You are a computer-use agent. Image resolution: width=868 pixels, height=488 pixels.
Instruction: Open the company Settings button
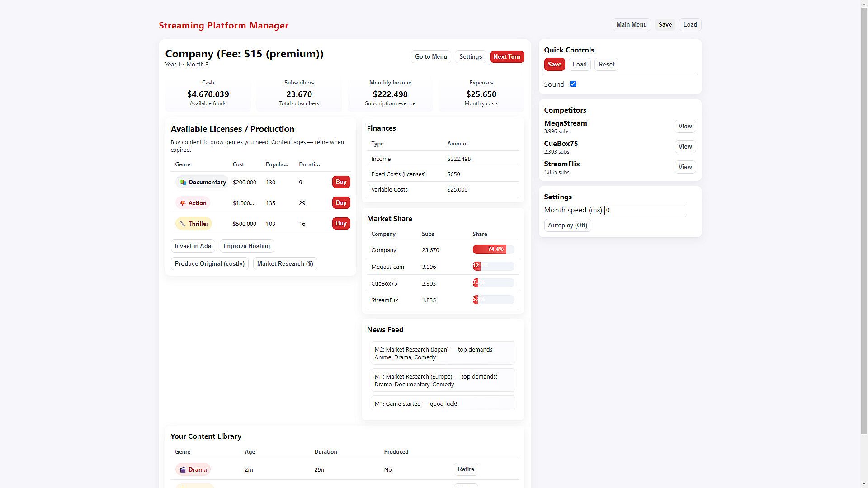tap(470, 57)
